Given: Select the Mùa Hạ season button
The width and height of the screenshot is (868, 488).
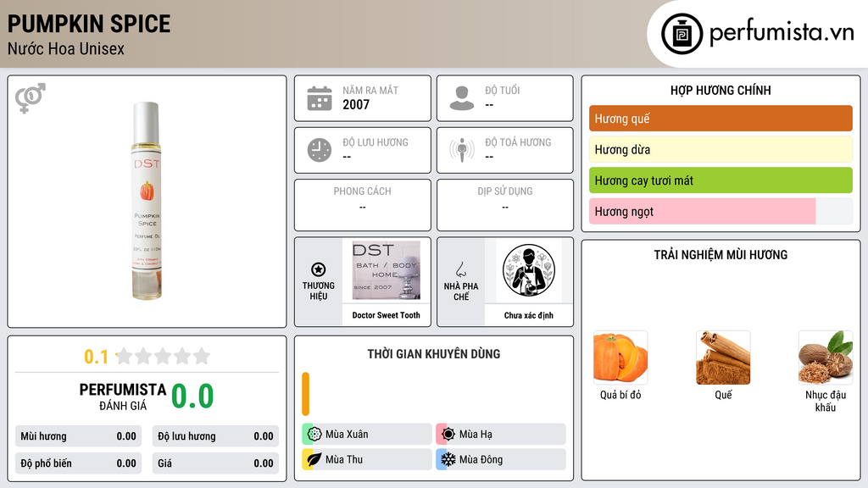Looking at the screenshot, I should 501,435.
